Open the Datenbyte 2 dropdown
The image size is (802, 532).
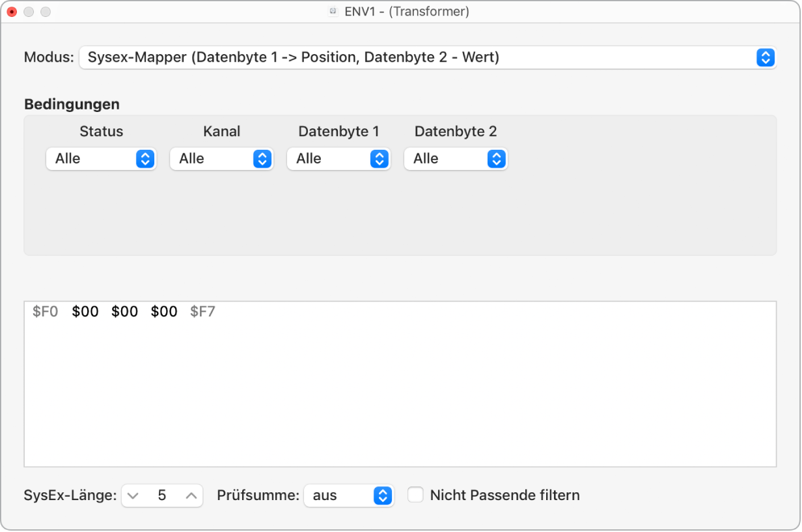coord(456,158)
